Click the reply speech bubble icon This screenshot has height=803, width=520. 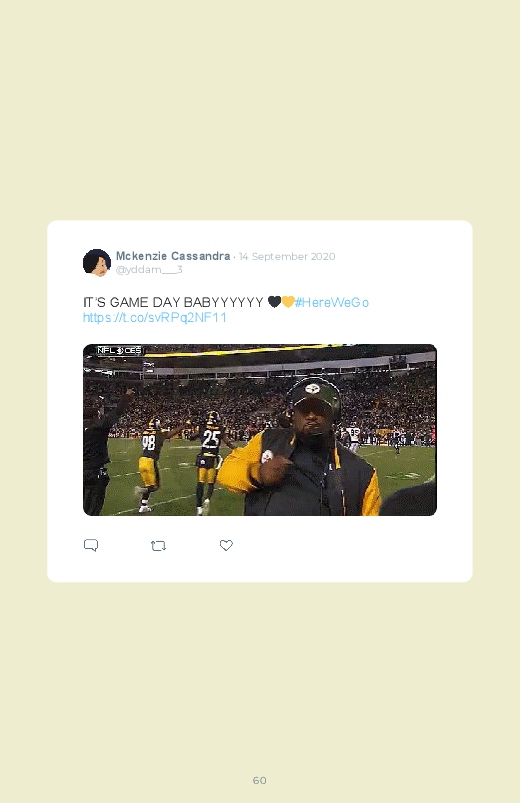(91, 545)
